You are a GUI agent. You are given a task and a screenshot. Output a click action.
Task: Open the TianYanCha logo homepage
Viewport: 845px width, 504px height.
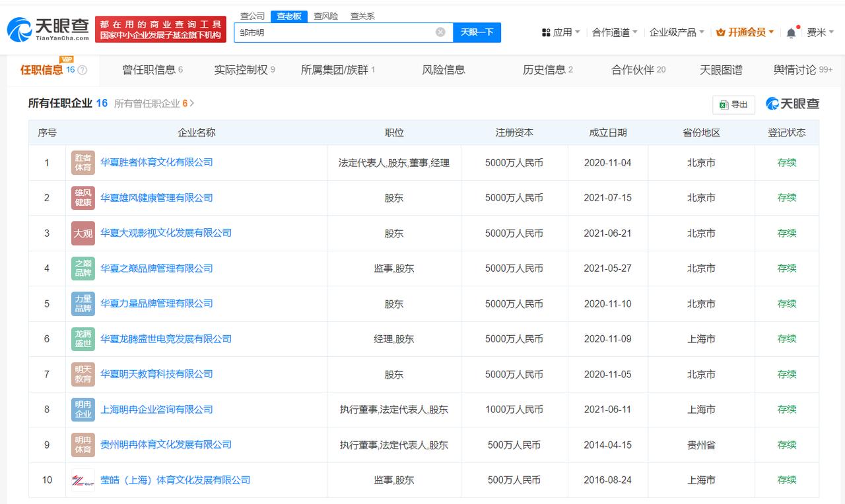(48, 29)
